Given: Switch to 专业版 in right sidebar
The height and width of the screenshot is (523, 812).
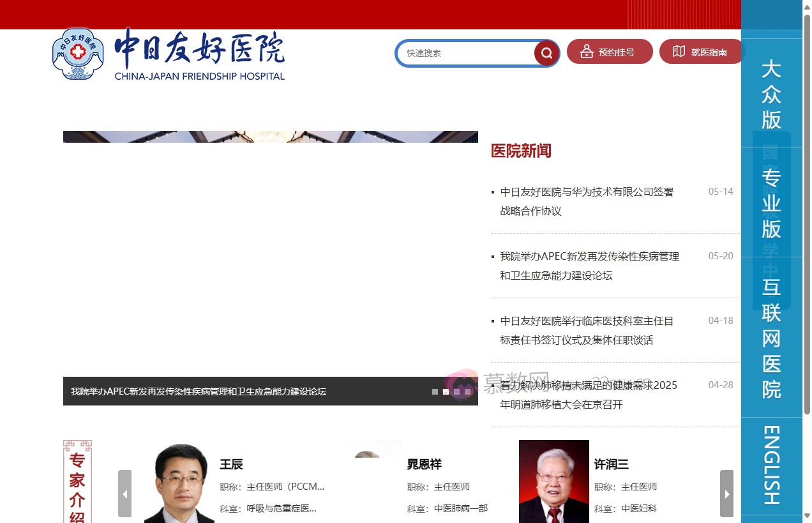Looking at the screenshot, I should [x=771, y=203].
